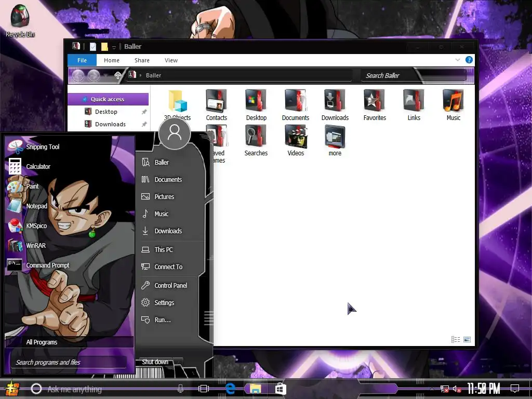Screen dimensions: 532x399
Task: Show All Programs list
Action: pos(69,342)
